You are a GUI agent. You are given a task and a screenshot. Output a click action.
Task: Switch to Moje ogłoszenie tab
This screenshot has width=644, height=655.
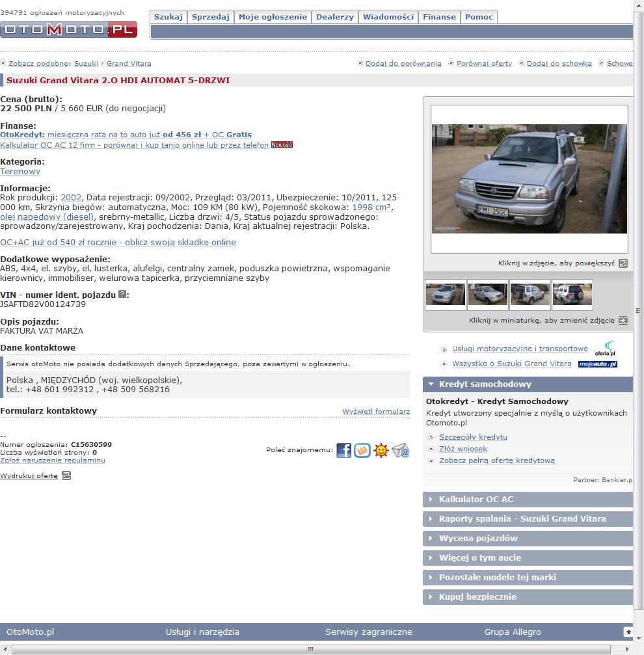coord(273,17)
